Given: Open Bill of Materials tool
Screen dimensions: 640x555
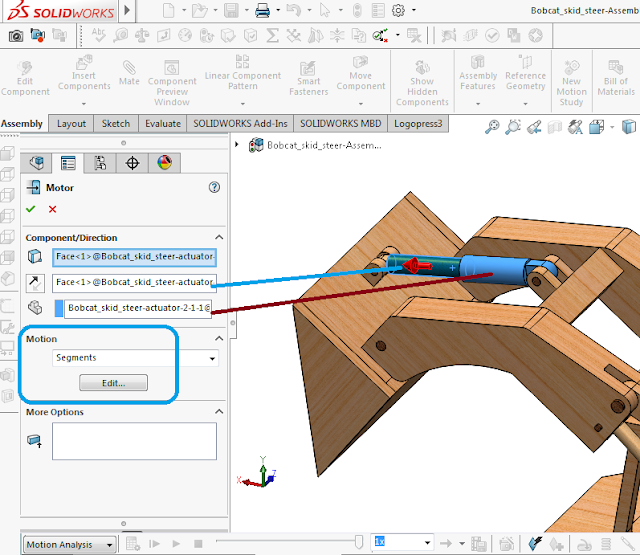Looking at the screenshot, I should click(x=616, y=78).
